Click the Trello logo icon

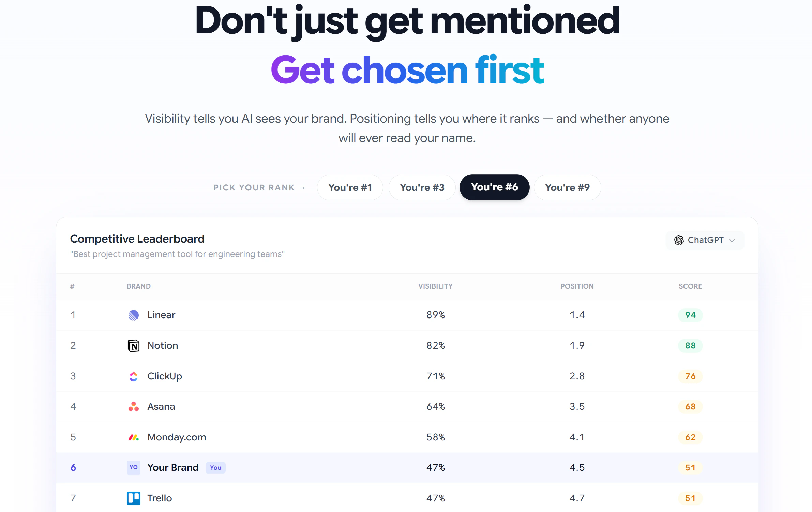click(134, 498)
